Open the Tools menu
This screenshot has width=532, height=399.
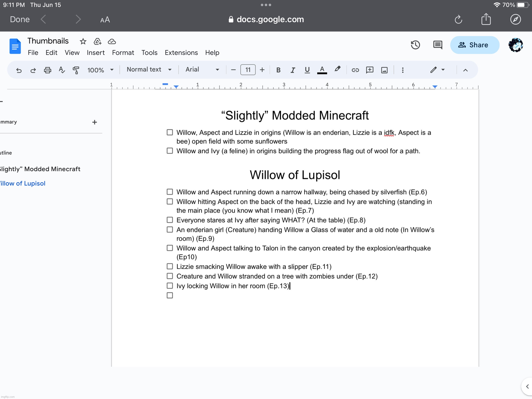[149, 53]
